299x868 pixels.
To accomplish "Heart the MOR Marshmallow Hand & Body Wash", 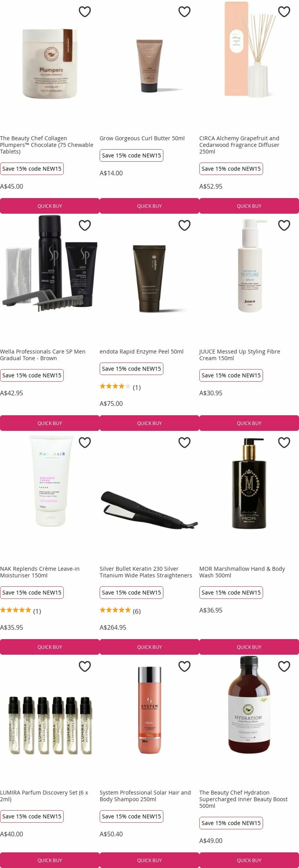I will (x=284, y=442).
